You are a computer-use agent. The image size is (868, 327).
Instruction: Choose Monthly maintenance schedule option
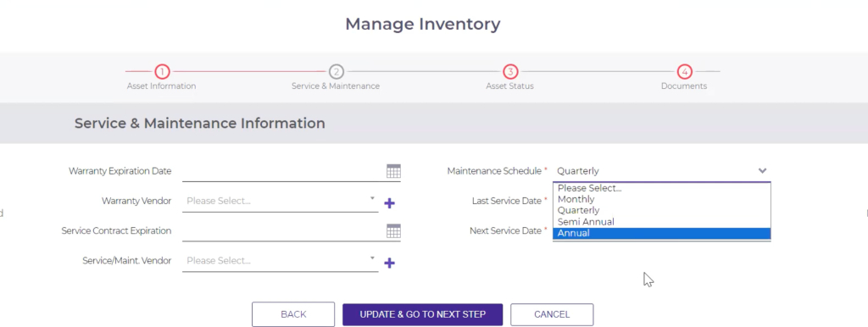click(661, 199)
